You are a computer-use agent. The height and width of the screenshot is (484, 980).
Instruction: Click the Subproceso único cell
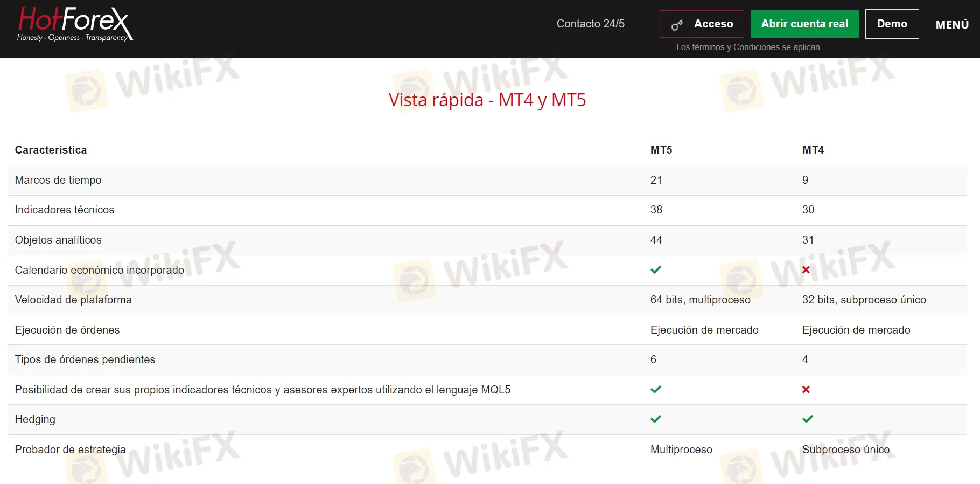[846, 450]
